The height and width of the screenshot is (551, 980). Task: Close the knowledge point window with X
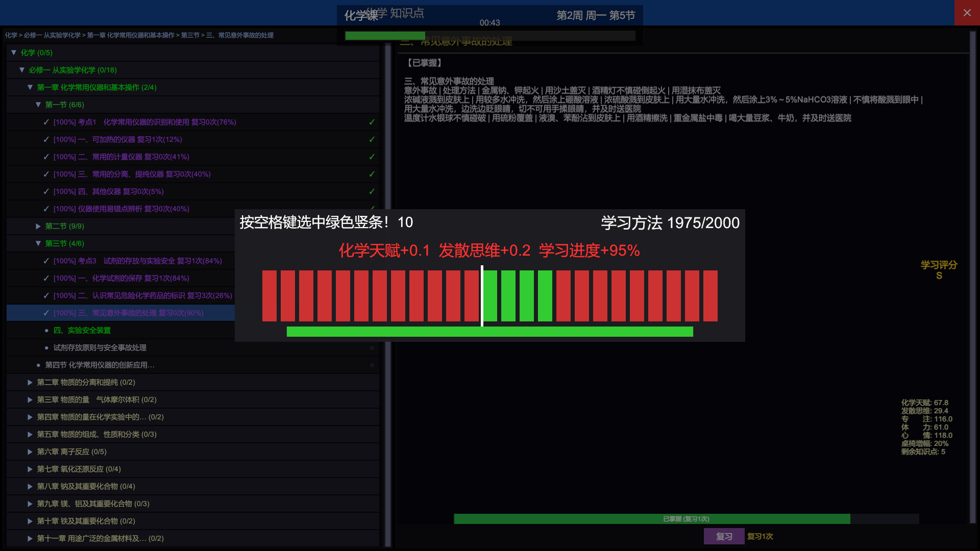pyautogui.click(x=967, y=13)
